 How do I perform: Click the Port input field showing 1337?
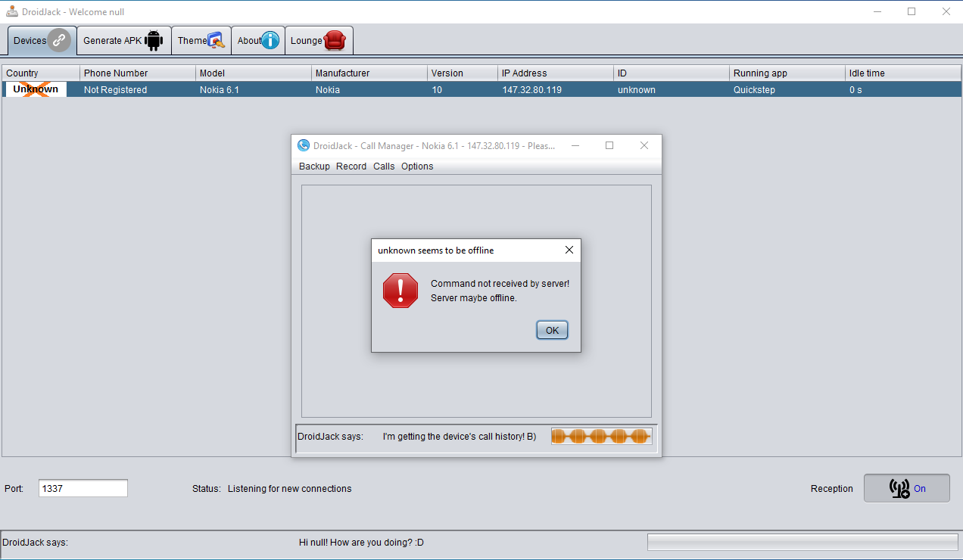[x=83, y=488]
